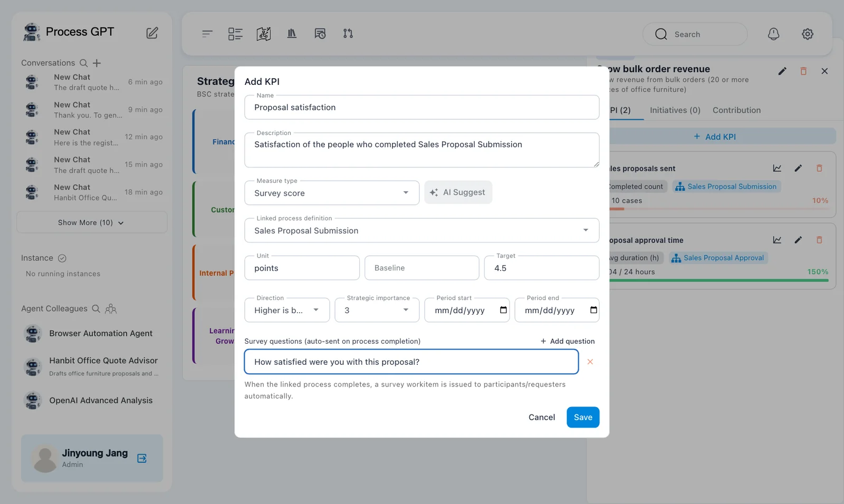Delete the proposal approval time KPI

pos(819,240)
